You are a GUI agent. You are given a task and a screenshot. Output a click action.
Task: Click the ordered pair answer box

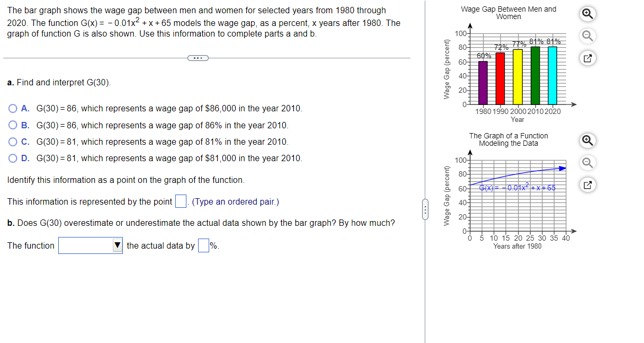click(180, 201)
